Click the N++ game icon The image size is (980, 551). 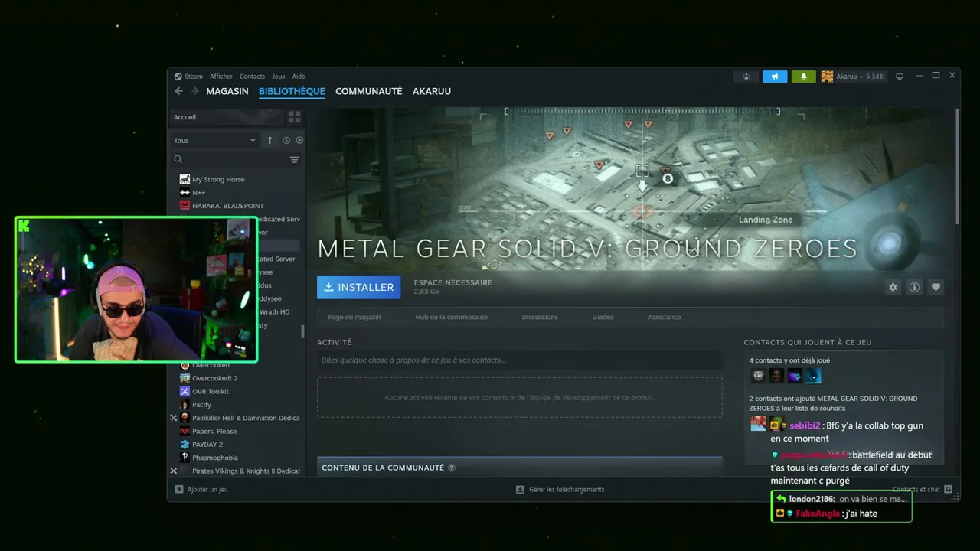(x=185, y=192)
